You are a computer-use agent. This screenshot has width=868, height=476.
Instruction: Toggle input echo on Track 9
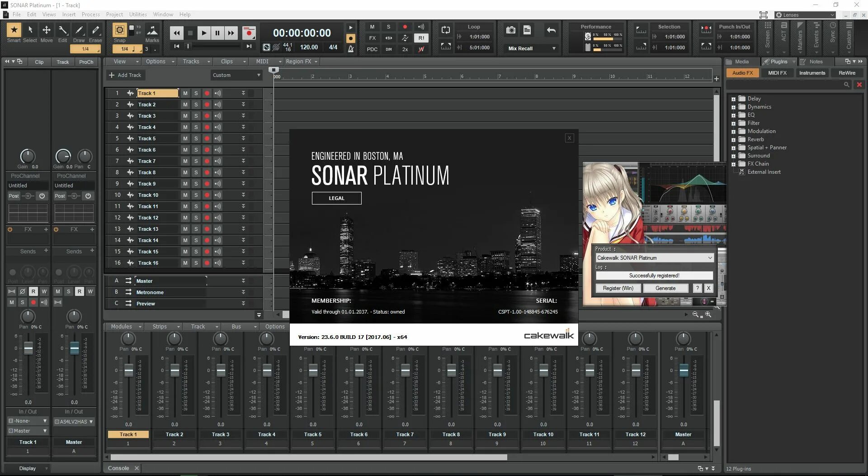(217, 184)
